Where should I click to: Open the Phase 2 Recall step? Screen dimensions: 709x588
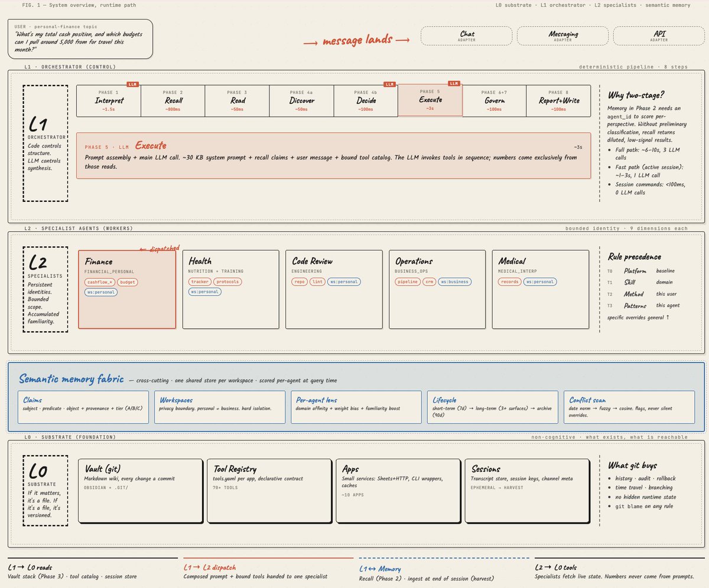[x=173, y=100]
